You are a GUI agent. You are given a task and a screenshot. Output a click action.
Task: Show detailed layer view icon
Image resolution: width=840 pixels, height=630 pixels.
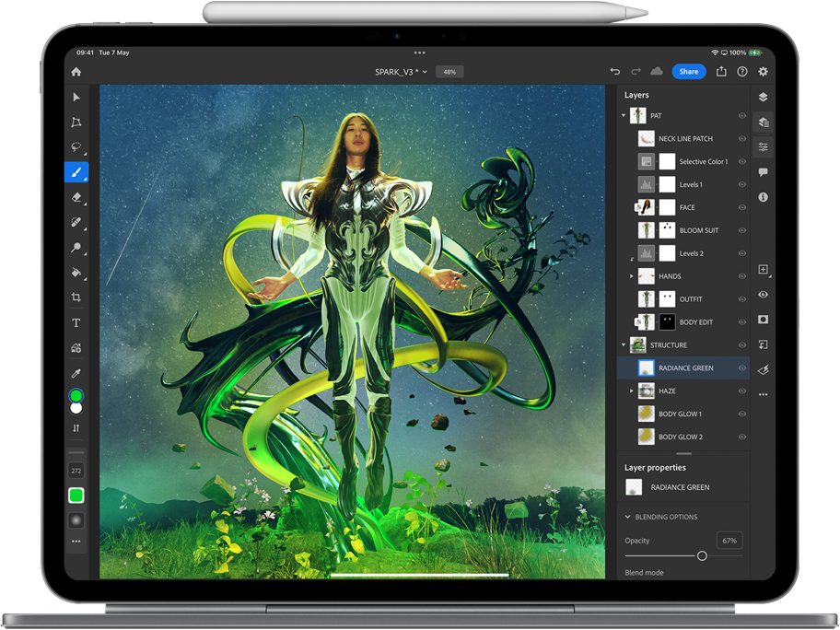tap(764, 122)
